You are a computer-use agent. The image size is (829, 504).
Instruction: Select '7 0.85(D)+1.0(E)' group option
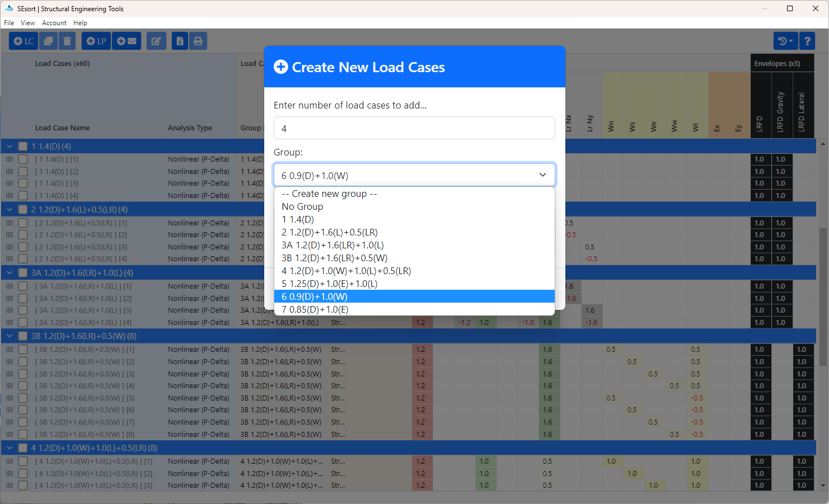[x=414, y=309]
